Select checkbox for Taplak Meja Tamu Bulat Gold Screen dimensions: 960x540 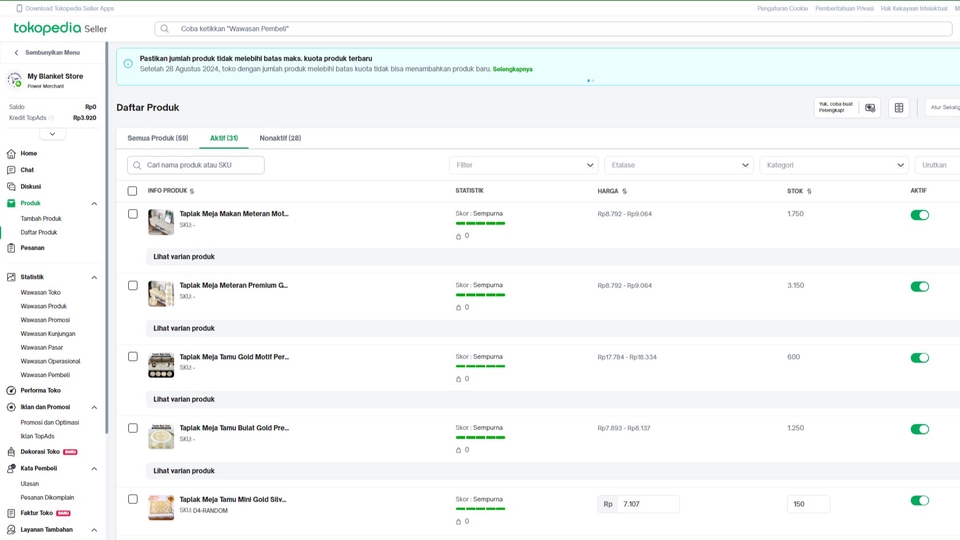133,428
